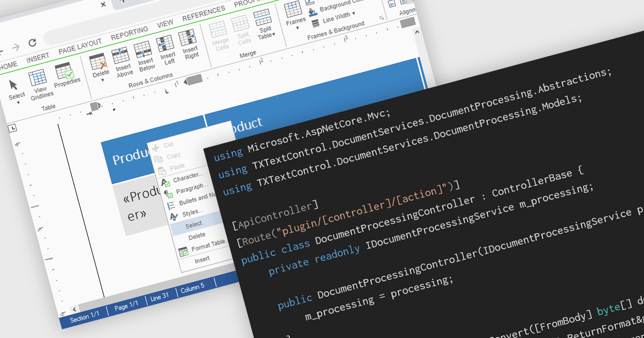Click the Bullets and Numbering list icon
The width and height of the screenshot is (644, 338).
171,205
